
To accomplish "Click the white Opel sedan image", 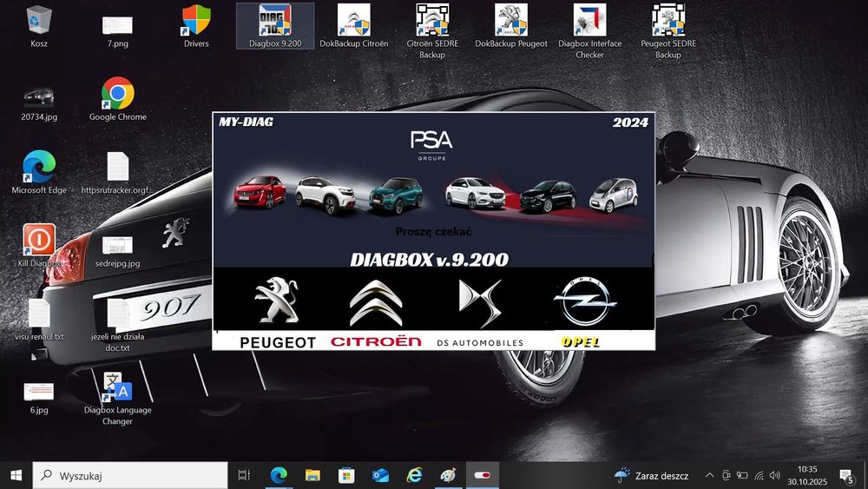I will (476, 193).
